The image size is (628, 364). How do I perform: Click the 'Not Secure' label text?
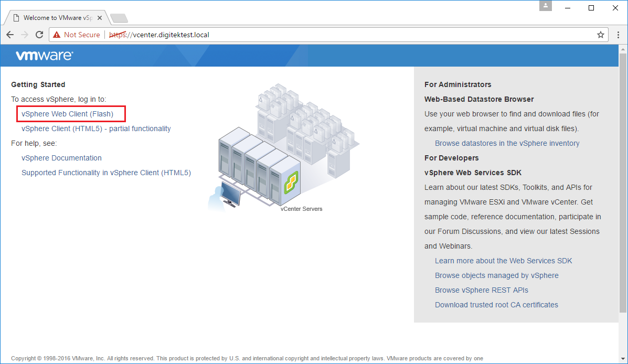point(82,35)
